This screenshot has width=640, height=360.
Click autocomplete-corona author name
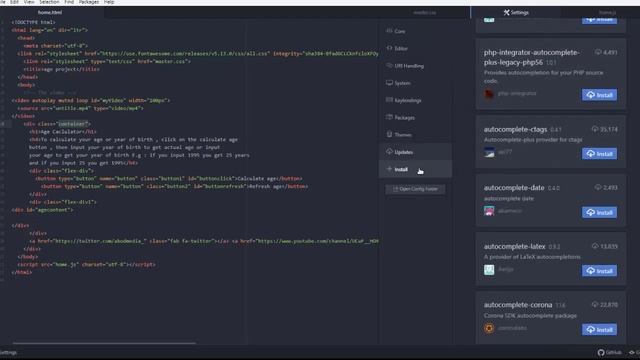coord(512,328)
